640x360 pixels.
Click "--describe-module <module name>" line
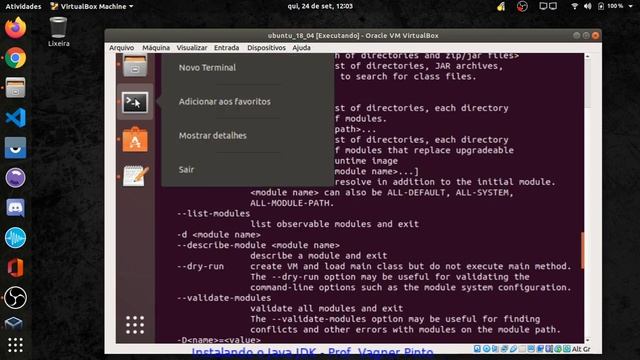(x=258, y=245)
